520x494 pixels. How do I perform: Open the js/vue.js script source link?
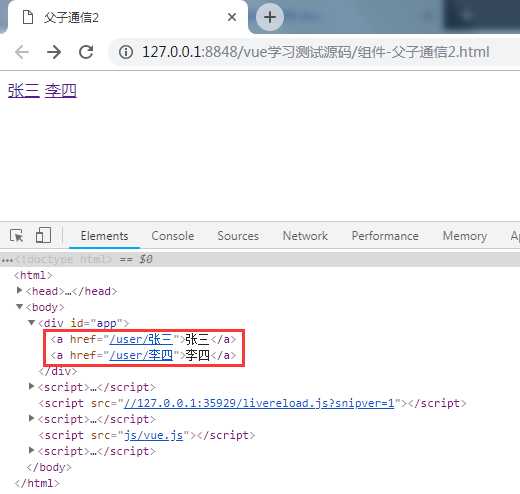154,435
